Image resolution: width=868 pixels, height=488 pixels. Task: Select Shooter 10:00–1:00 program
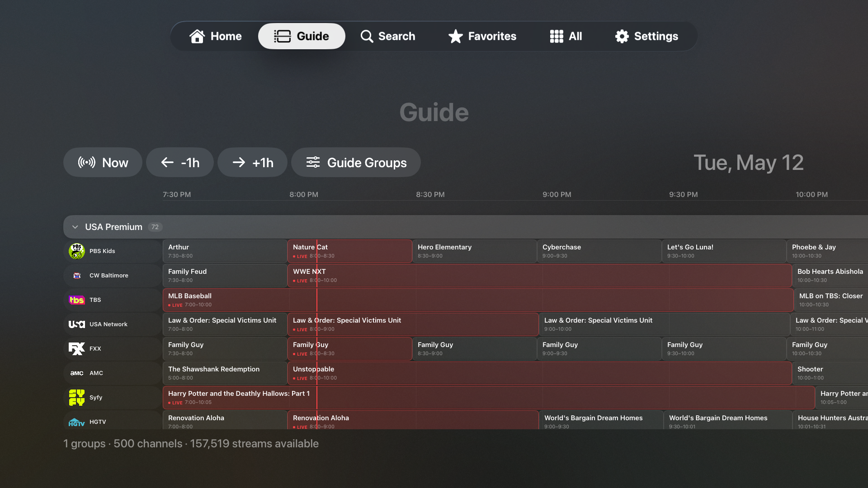pos(830,373)
